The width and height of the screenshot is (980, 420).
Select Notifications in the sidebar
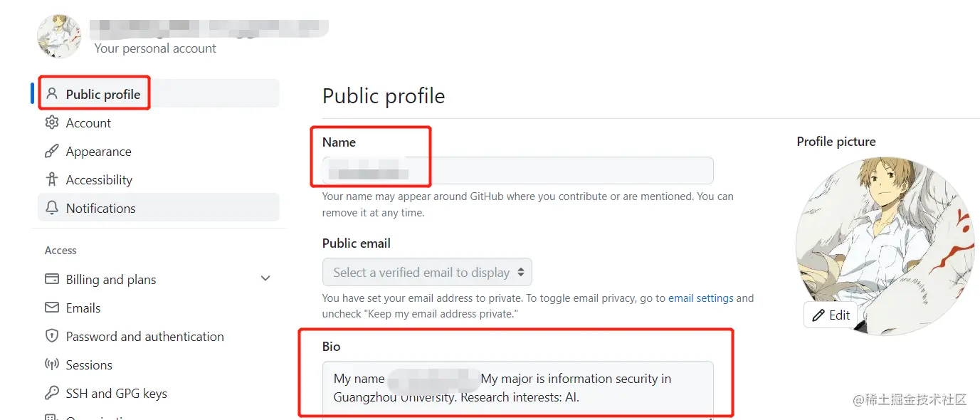(159, 208)
